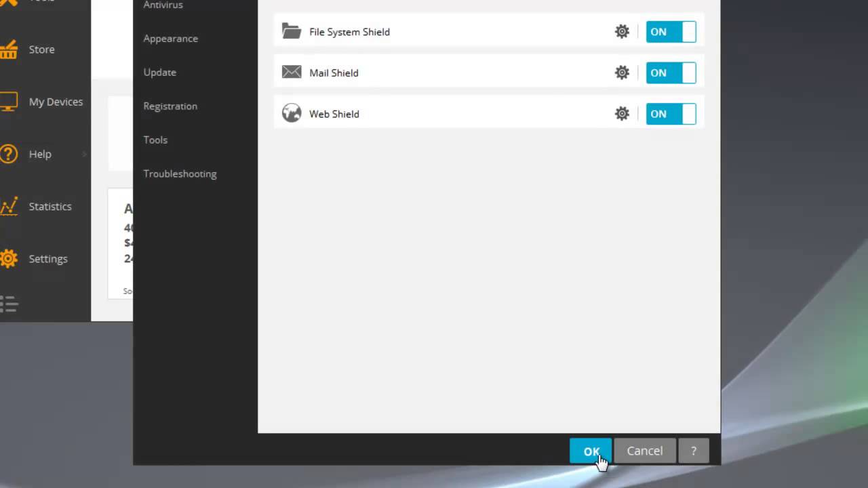
Task: Open help with the ? button
Action: point(693,451)
